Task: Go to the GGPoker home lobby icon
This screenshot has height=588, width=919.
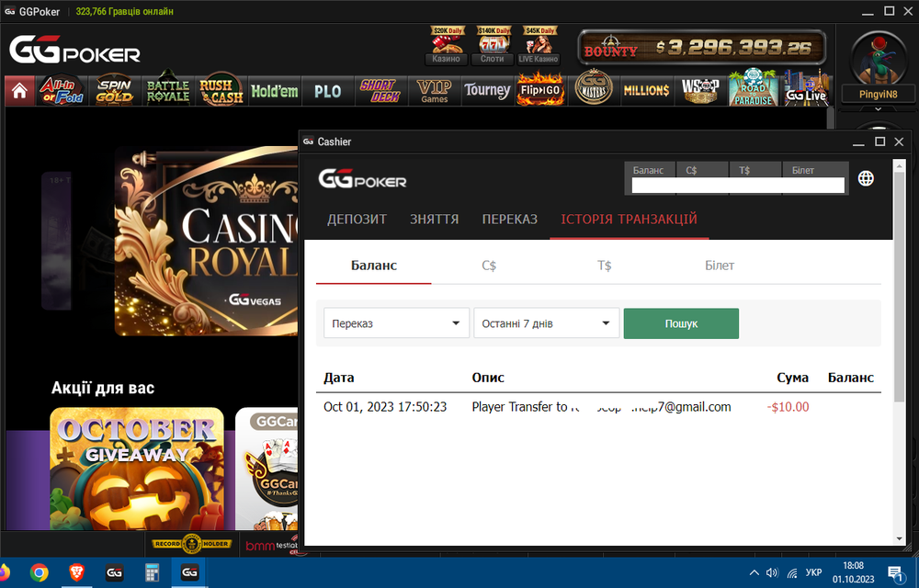Action: pyautogui.click(x=19, y=91)
